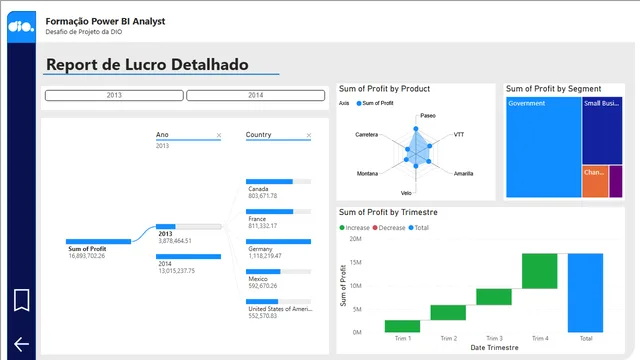
Task: Select the 2013 year slicer button
Action: (114, 95)
